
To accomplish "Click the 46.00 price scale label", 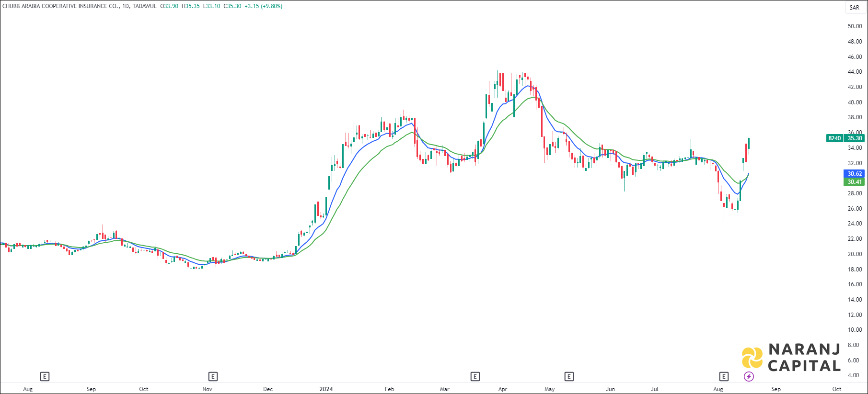I will [x=855, y=57].
